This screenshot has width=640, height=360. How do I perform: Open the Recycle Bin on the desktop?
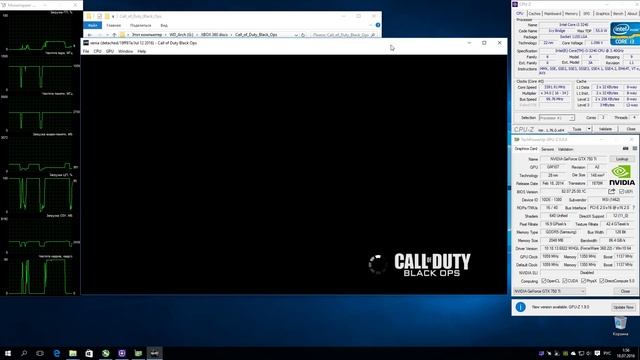pyautogui.click(x=620, y=326)
